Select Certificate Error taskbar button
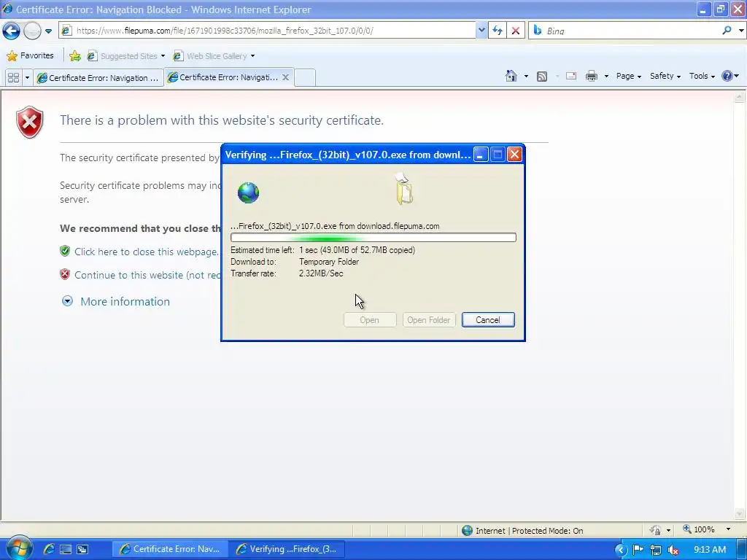 [169, 549]
